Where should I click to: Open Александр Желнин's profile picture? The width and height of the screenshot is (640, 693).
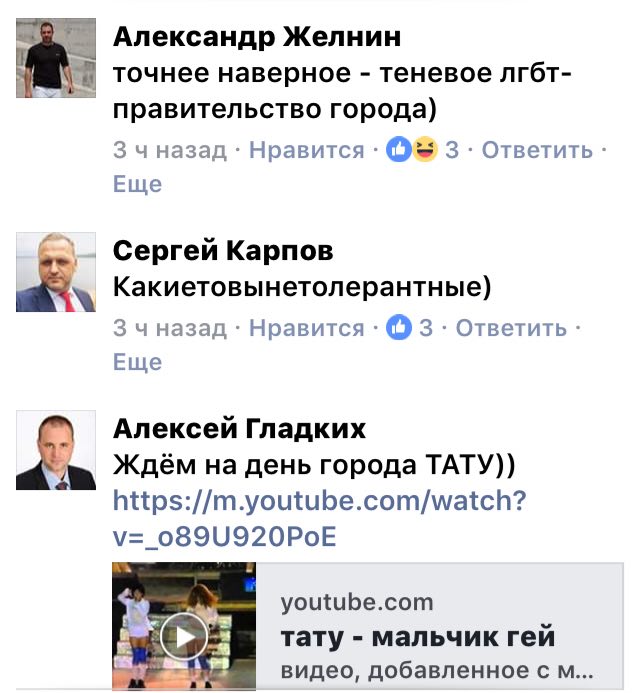click(x=56, y=58)
